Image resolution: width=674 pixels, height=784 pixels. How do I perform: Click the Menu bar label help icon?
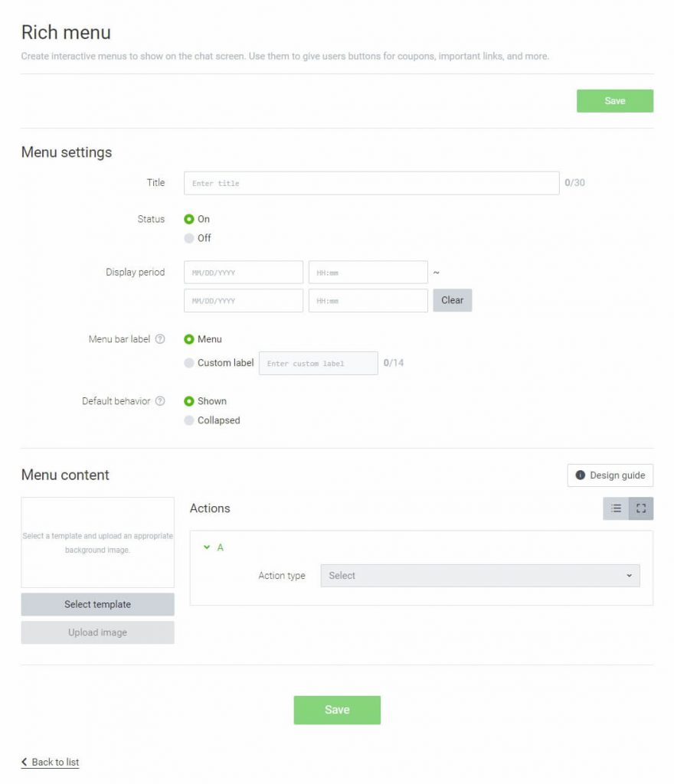tap(160, 339)
